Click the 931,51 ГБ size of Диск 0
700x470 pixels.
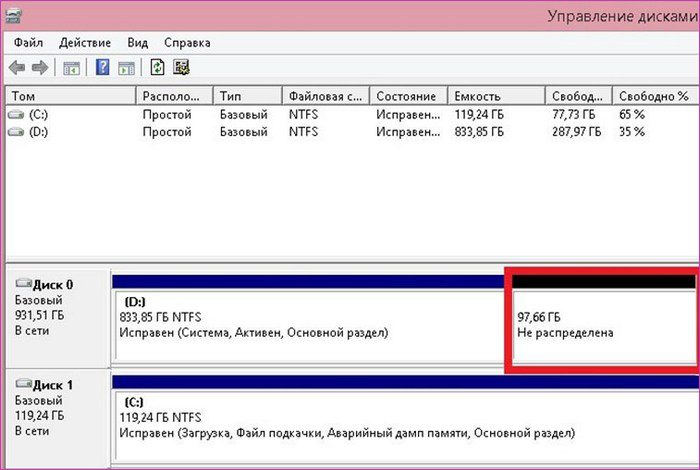click(39, 316)
